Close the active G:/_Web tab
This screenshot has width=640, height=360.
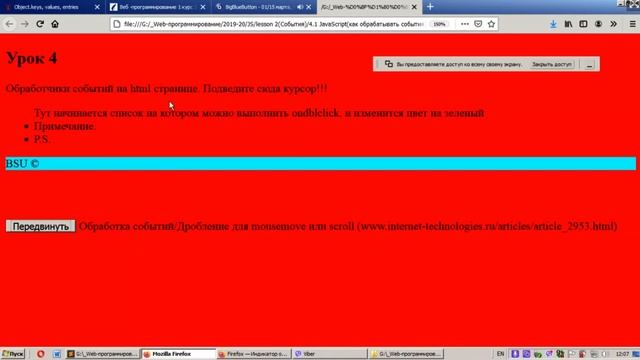coord(414,7)
